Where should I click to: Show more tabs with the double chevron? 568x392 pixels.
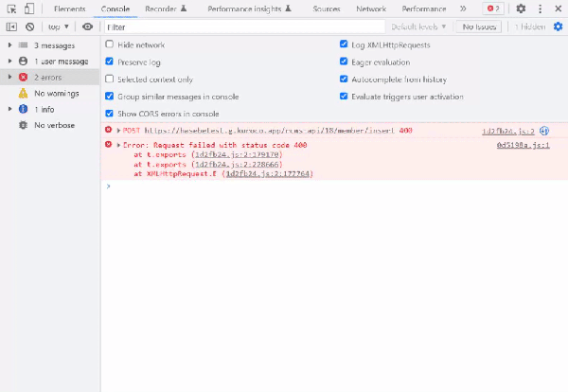pos(463,9)
